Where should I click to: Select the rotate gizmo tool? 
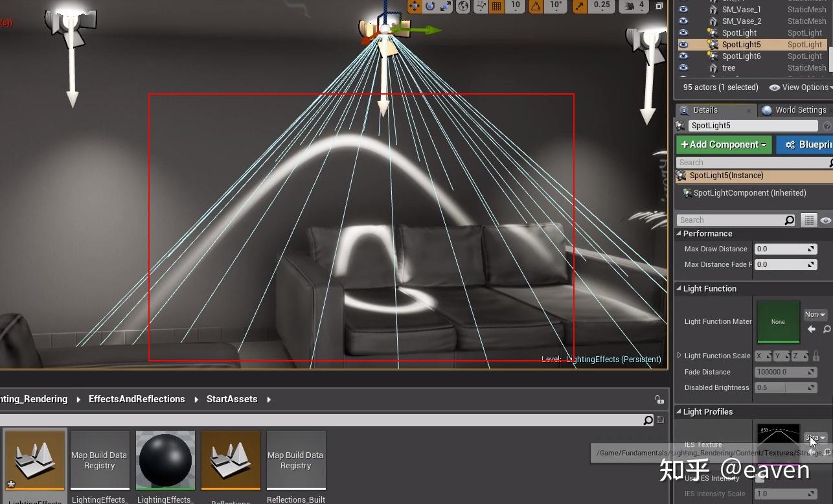[x=430, y=6]
